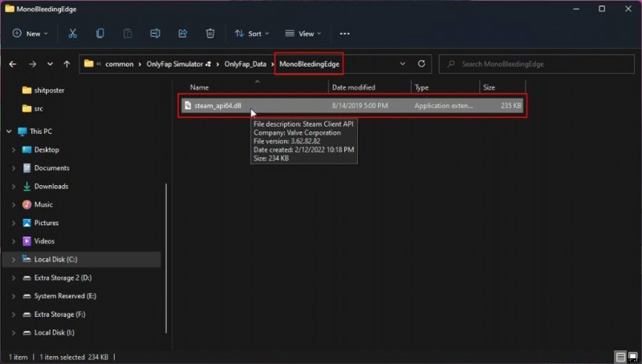Screen dimensions: 642x364
Task: Click the Search MonoBleedingEdge field
Action: pyautogui.click(x=536, y=64)
